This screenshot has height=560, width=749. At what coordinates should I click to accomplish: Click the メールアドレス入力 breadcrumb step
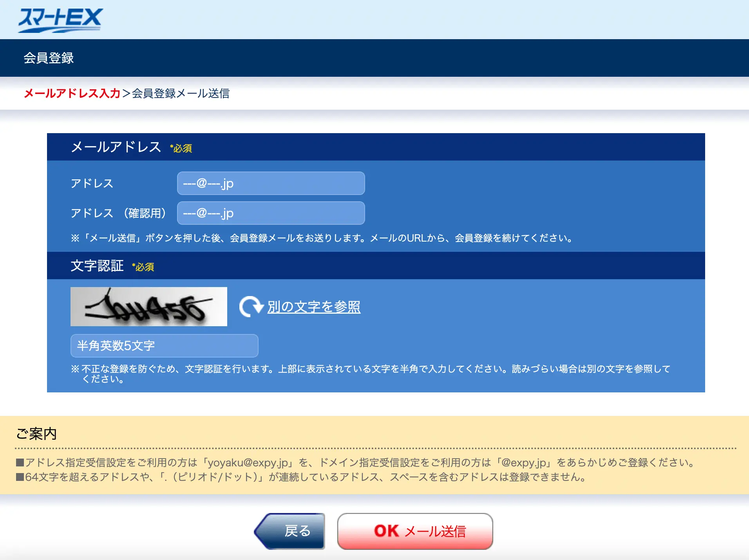click(72, 93)
